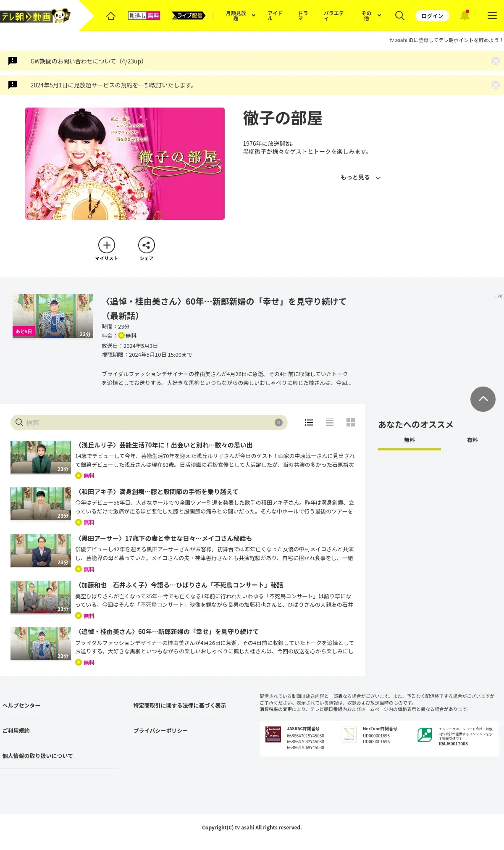Open アイドル category

coord(275,16)
